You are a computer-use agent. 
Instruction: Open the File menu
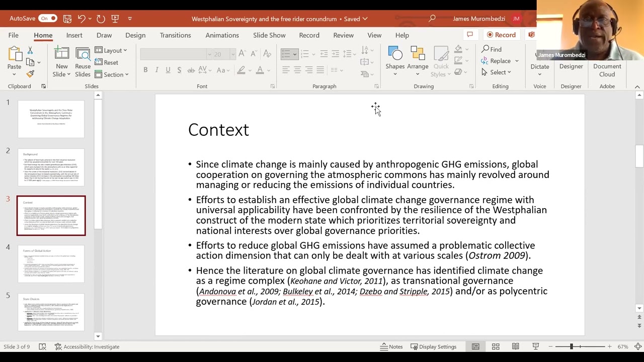pyautogui.click(x=14, y=35)
